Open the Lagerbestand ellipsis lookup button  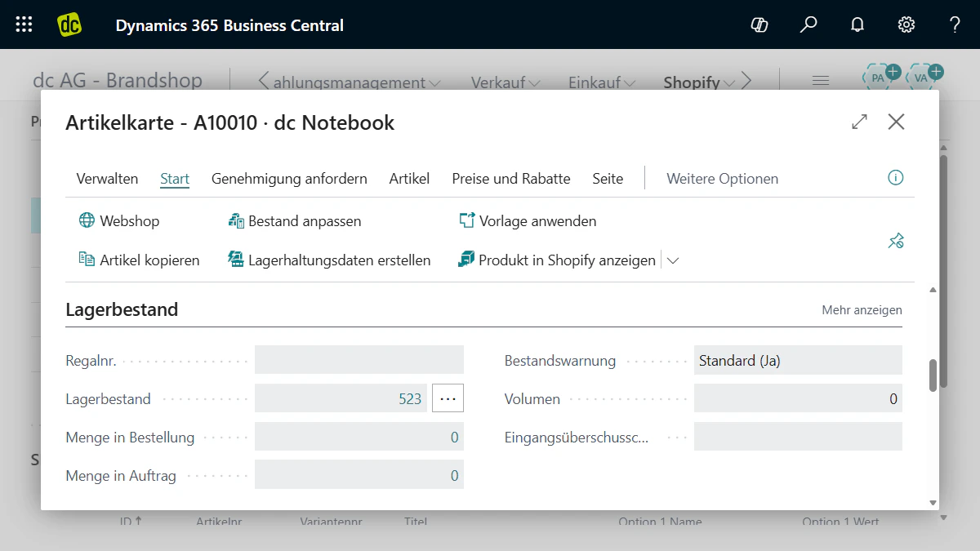pos(448,398)
